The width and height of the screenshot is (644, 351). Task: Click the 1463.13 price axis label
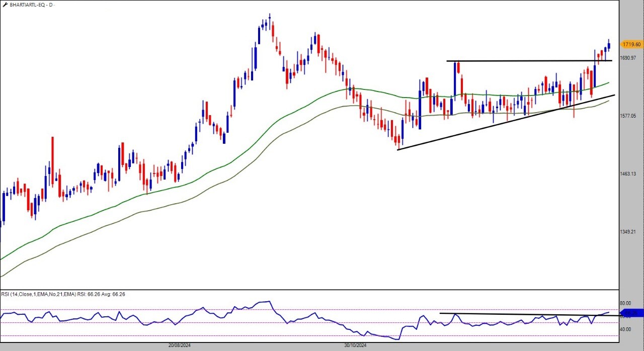coord(629,174)
